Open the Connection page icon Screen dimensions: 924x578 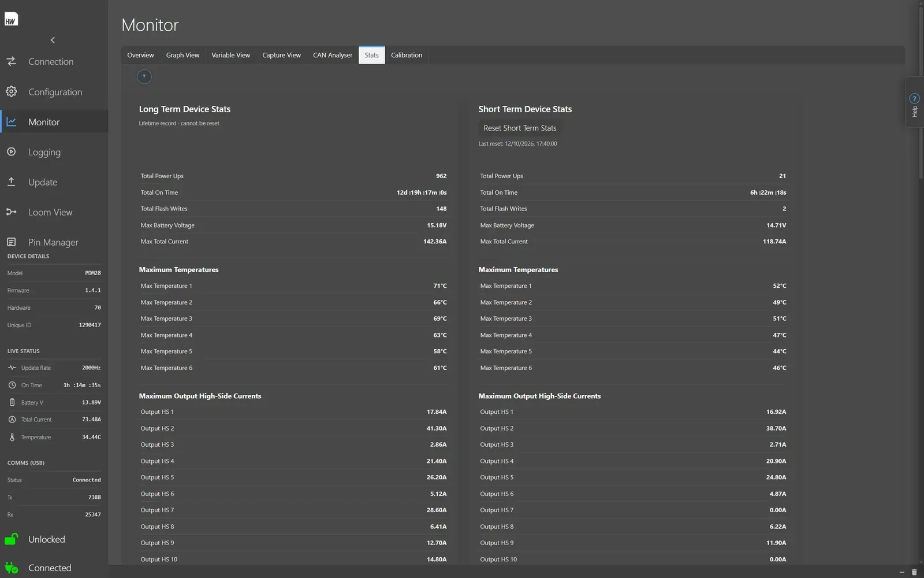[11, 61]
